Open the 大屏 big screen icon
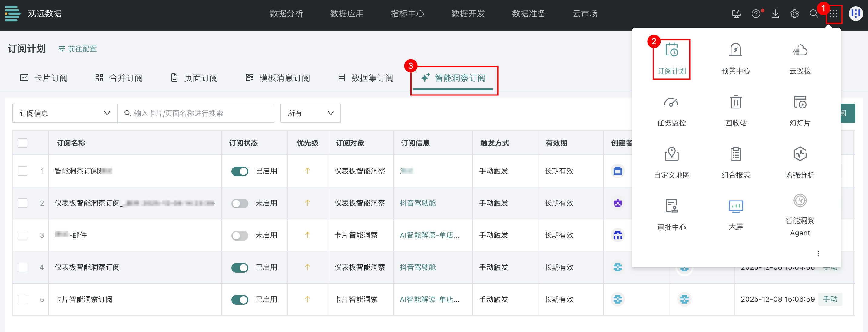This screenshot has width=868, height=332. tap(736, 206)
